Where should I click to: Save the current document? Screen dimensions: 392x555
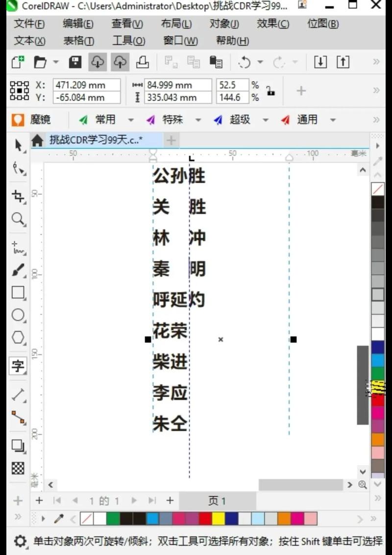pyautogui.click(x=74, y=62)
